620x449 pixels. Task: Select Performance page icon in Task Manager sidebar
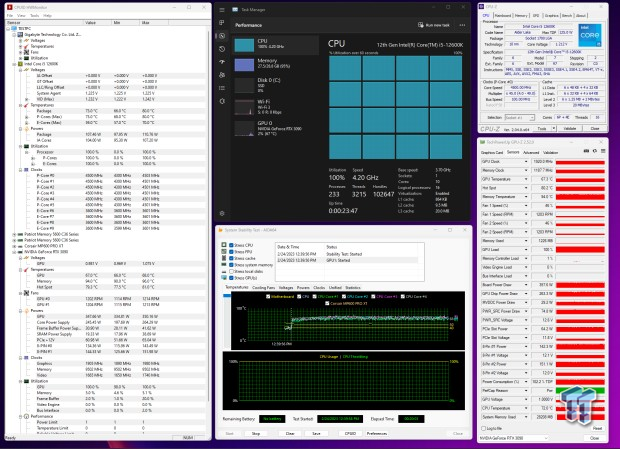coord(222,36)
